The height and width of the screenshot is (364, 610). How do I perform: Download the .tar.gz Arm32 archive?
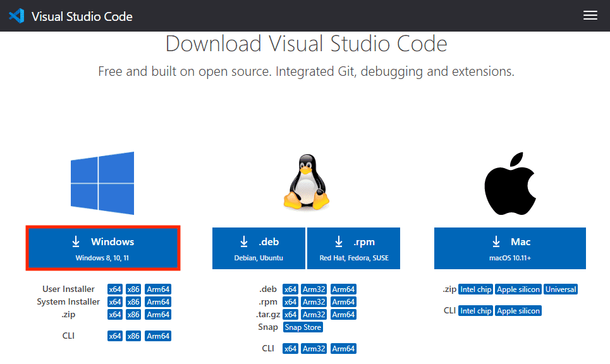314,315
